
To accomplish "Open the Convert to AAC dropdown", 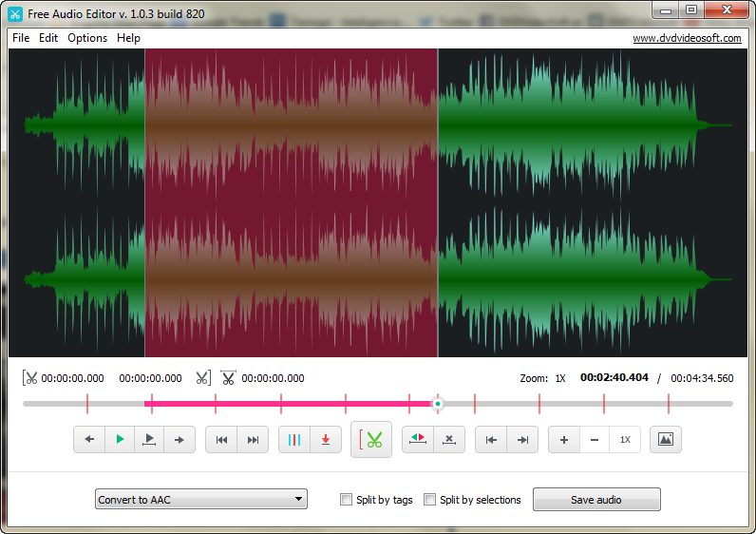I will [201, 500].
